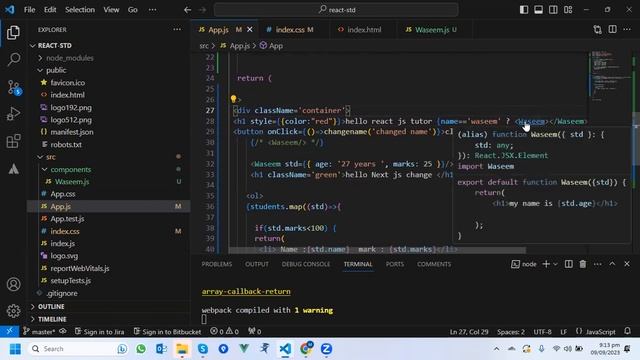Toggle the secondary side bar
This screenshot has width=640, height=360.
[x=553, y=9]
